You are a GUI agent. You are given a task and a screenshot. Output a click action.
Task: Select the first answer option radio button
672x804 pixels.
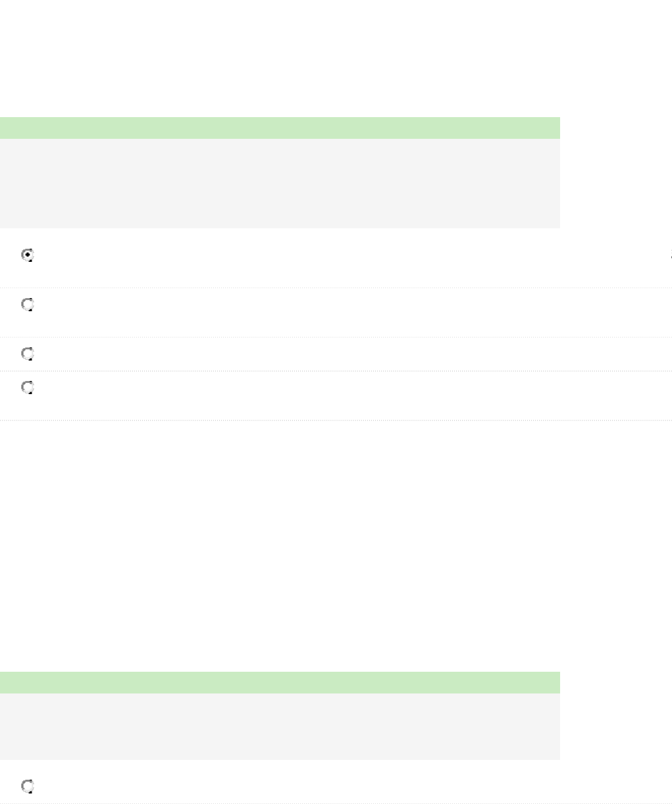pos(28,256)
